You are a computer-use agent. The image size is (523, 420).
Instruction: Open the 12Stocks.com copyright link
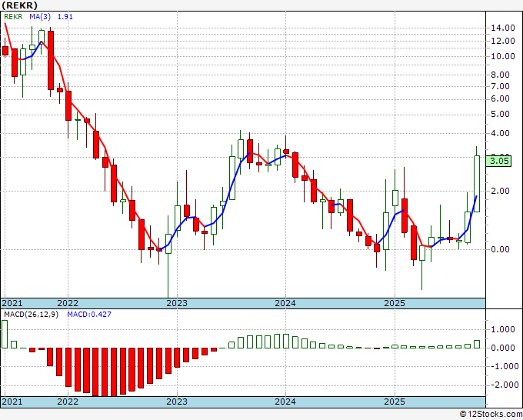pos(491,415)
